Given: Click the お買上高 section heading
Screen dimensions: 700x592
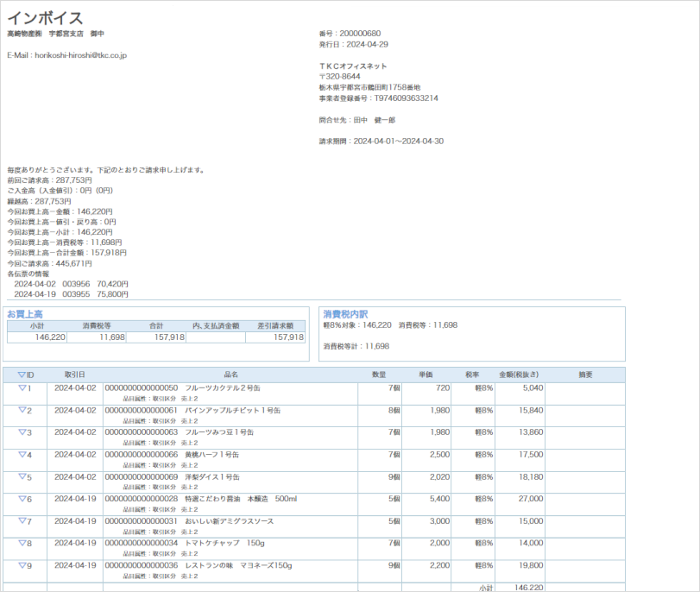Looking at the screenshot, I should (x=25, y=314).
